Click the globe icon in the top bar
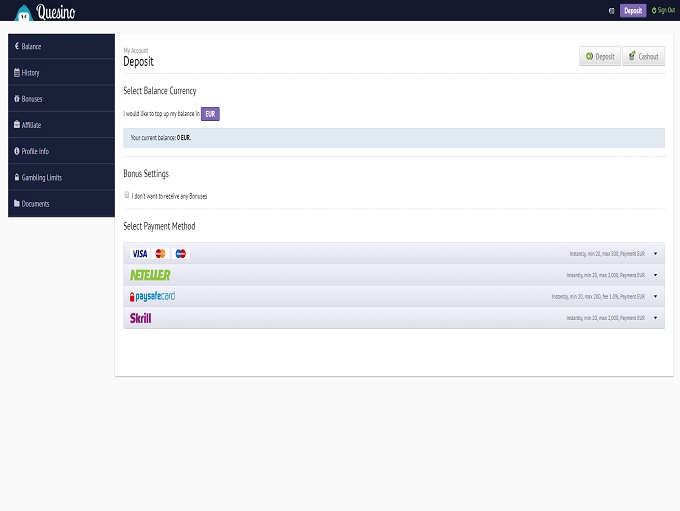Screen dimensions: 680x511 611,11
